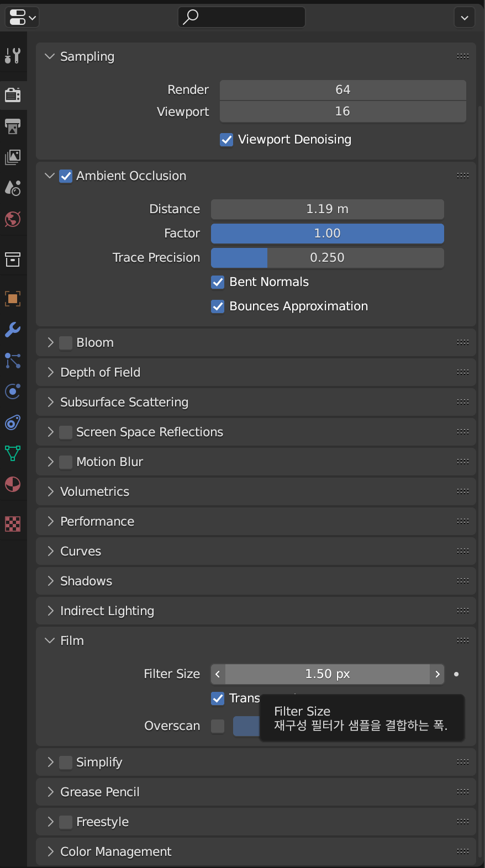485x868 pixels.
Task: Open the Object properties tab
Action: (13, 299)
